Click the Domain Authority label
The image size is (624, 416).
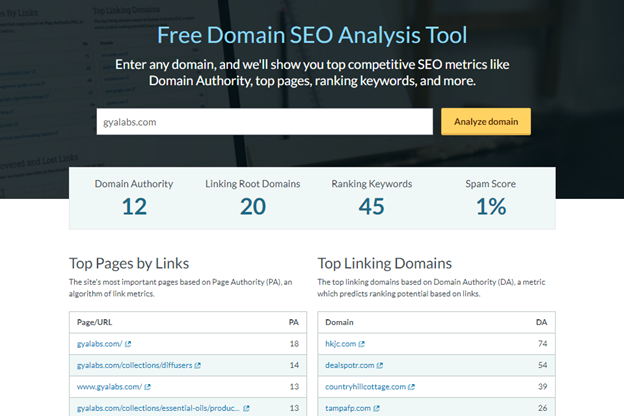tap(134, 184)
